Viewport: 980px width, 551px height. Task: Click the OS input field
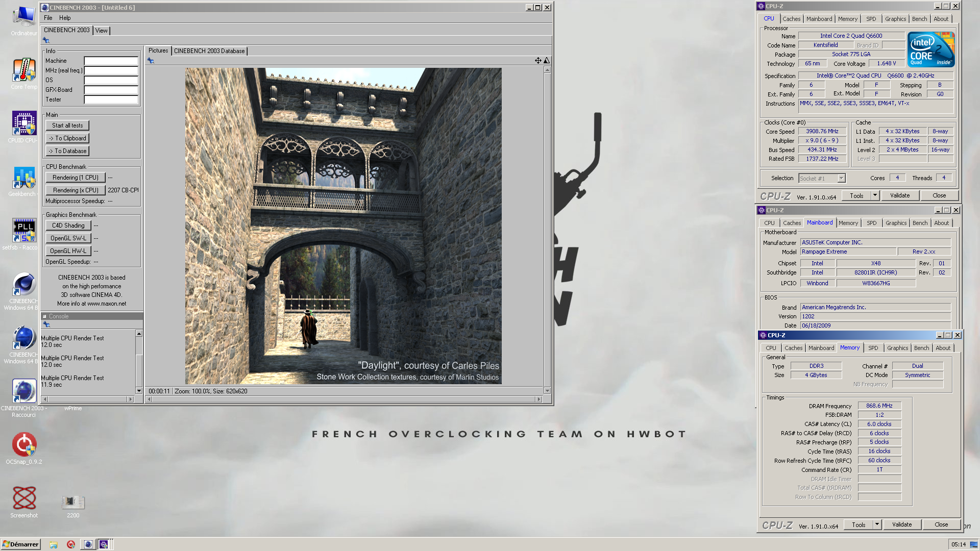(x=111, y=80)
